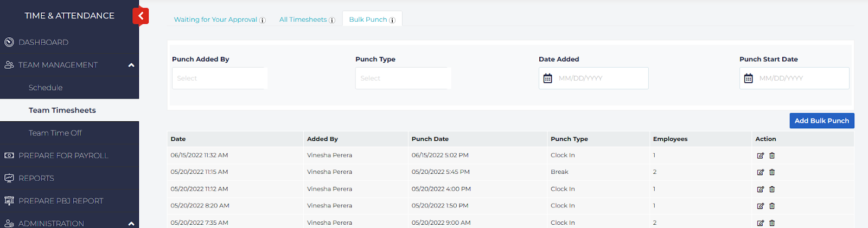Click the Add Bulk Punch button
Image resolution: width=868 pixels, height=228 pixels.
click(x=821, y=121)
